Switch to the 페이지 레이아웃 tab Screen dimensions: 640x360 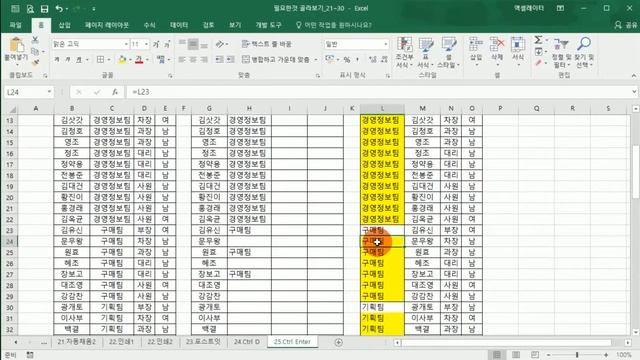tap(107, 25)
